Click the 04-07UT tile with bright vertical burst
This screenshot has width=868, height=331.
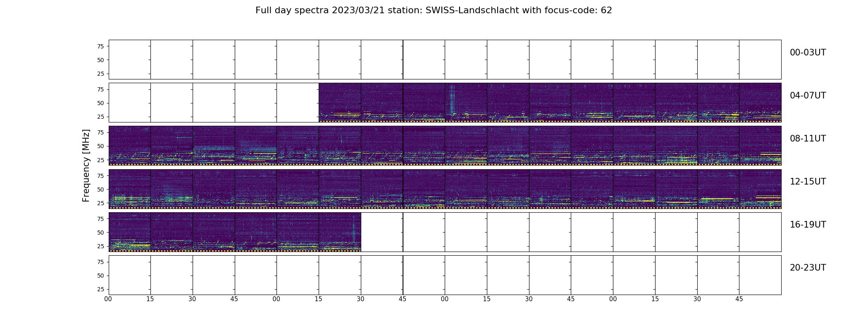pos(466,103)
